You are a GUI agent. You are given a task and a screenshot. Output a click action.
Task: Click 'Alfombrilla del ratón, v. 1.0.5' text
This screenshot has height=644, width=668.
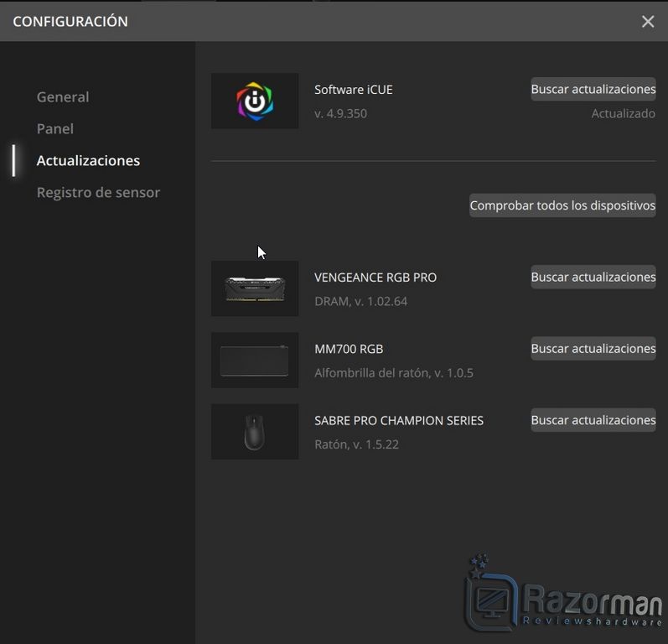[x=394, y=373]
